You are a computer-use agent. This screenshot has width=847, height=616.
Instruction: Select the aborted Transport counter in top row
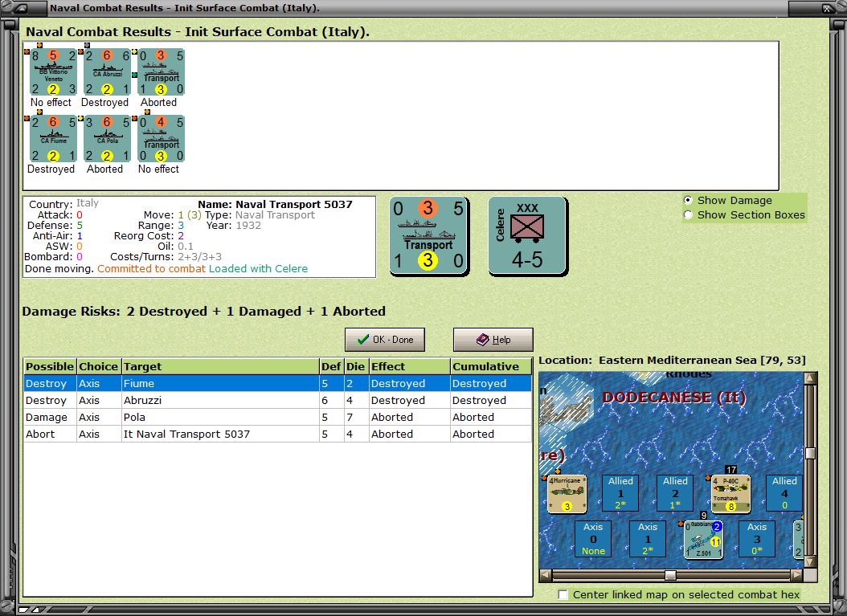point(162,72)
